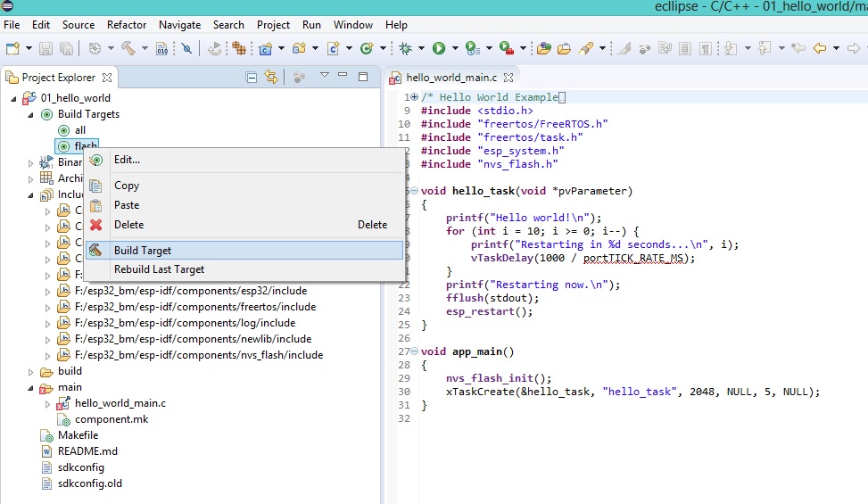Screen dimensions: 868x504
Task: Click the Skip All Breakpoints icon
Action: 186,48
